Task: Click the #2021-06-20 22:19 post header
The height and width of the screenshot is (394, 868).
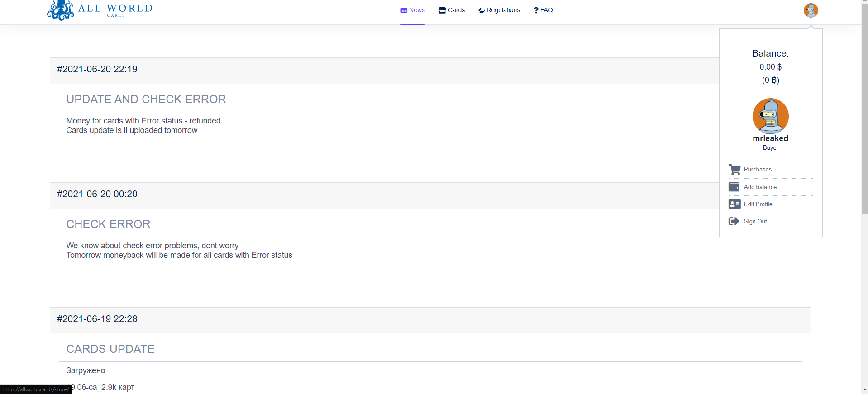Action: 97,69
